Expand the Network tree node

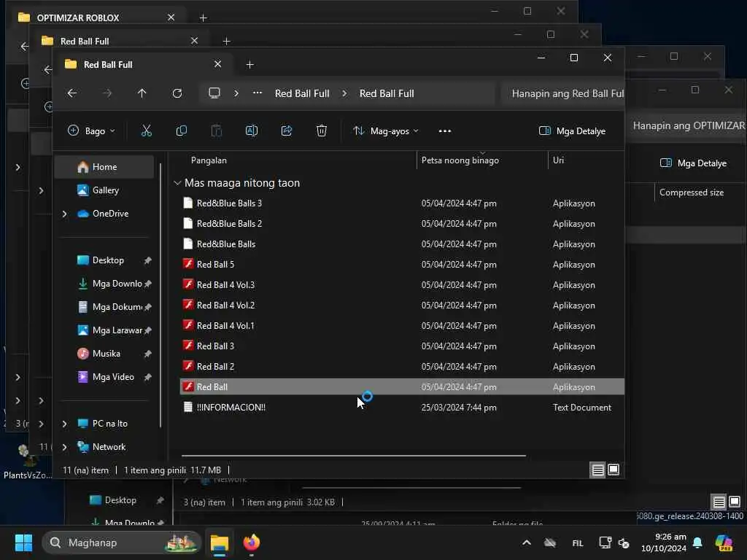65,447
